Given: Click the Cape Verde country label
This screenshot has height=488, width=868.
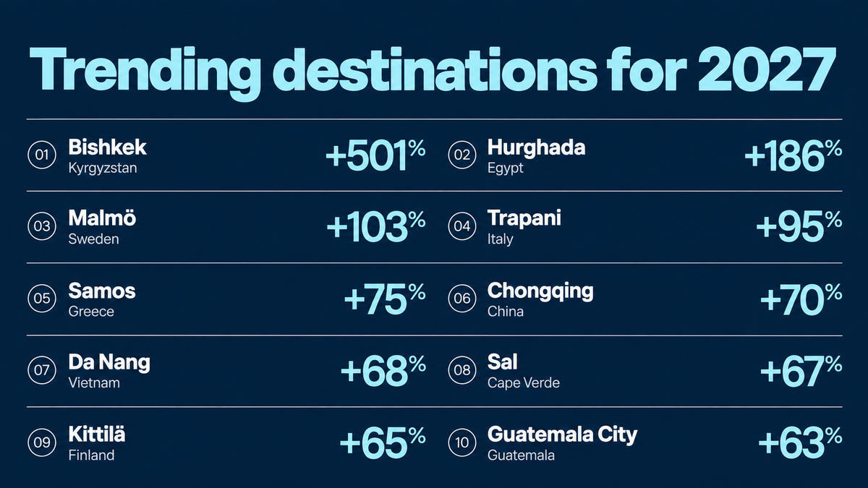Looking at the screenshot, I should [524, 383].
